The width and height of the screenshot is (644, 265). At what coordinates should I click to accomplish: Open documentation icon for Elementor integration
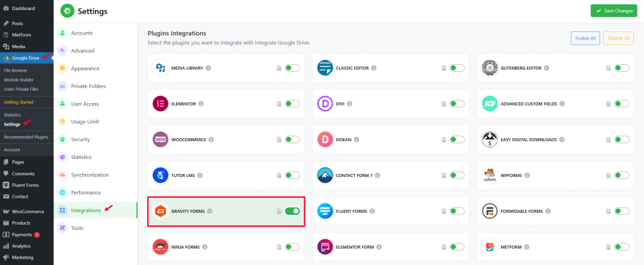click(279, 104)
